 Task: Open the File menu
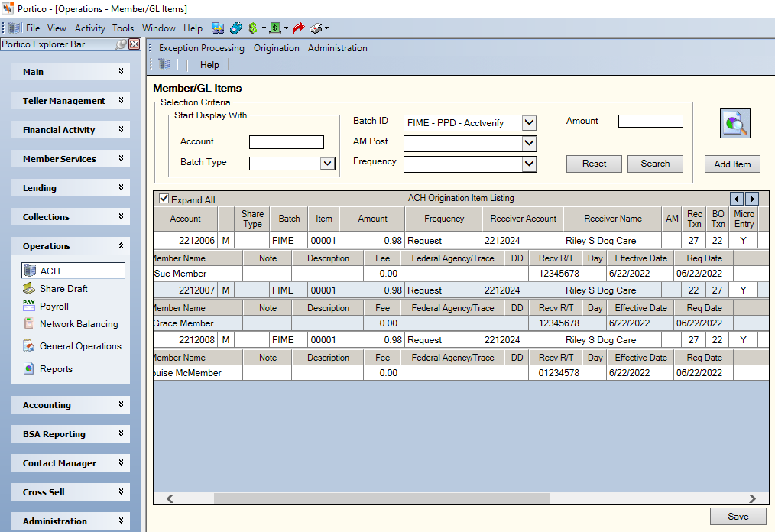click(x=33, y=28)
